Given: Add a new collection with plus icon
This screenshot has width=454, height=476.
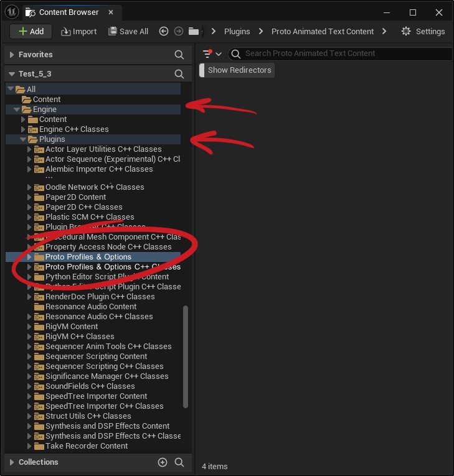Looking at the screenshot, I should coord(163,462).
